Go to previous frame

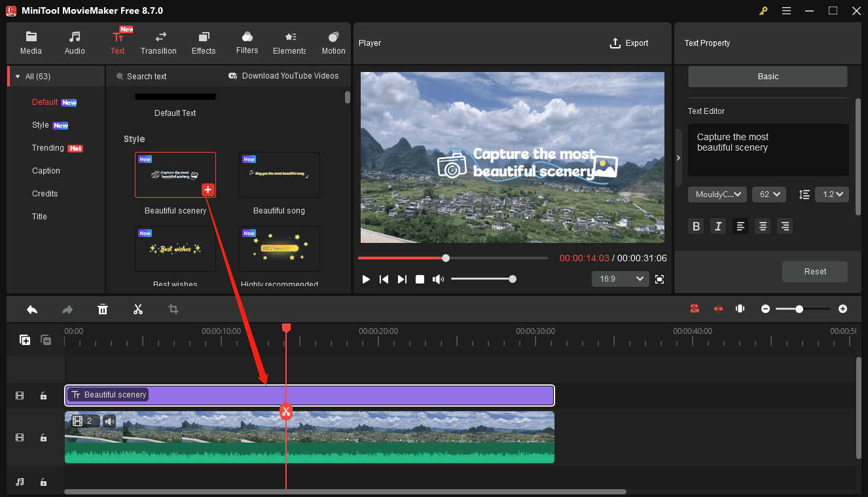tap(384, 279)
